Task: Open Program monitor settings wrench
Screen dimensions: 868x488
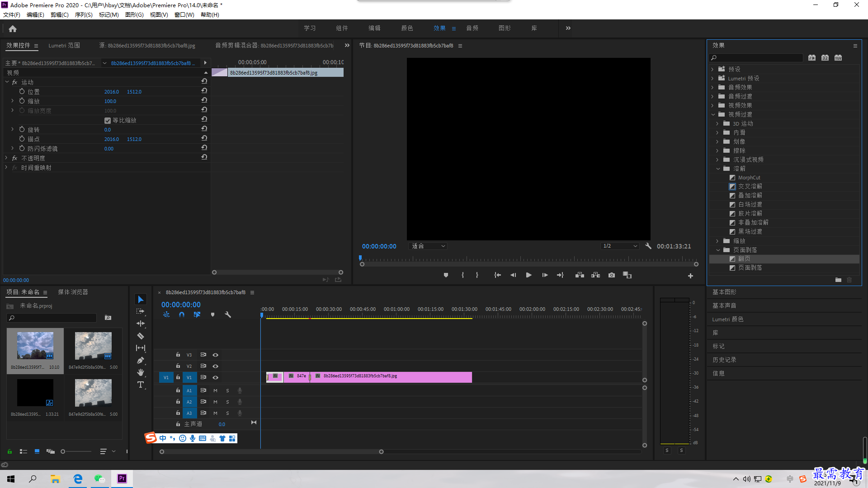Action: click(648, 246)
